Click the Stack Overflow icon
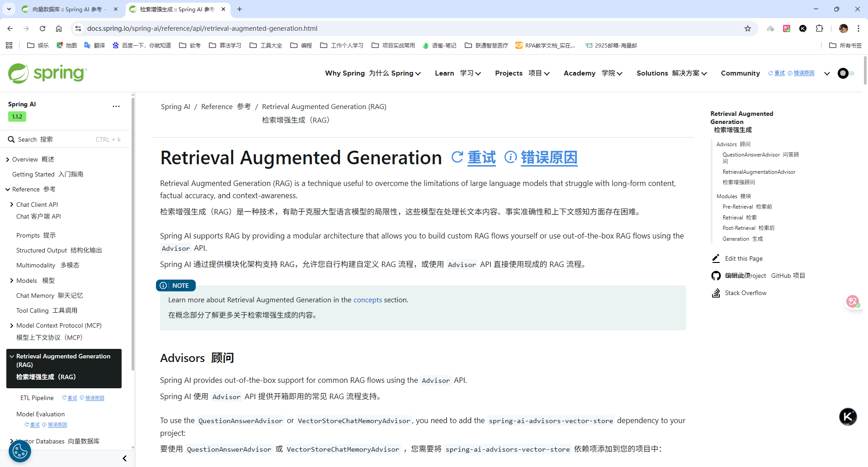Screen dimensions: 868x467 click(x=716, y=293)
